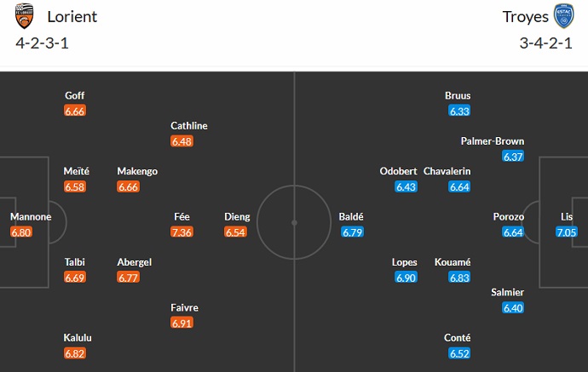Click the Lorient club crest icon
The width and height of the screenshot is (588, 372).
26,16
